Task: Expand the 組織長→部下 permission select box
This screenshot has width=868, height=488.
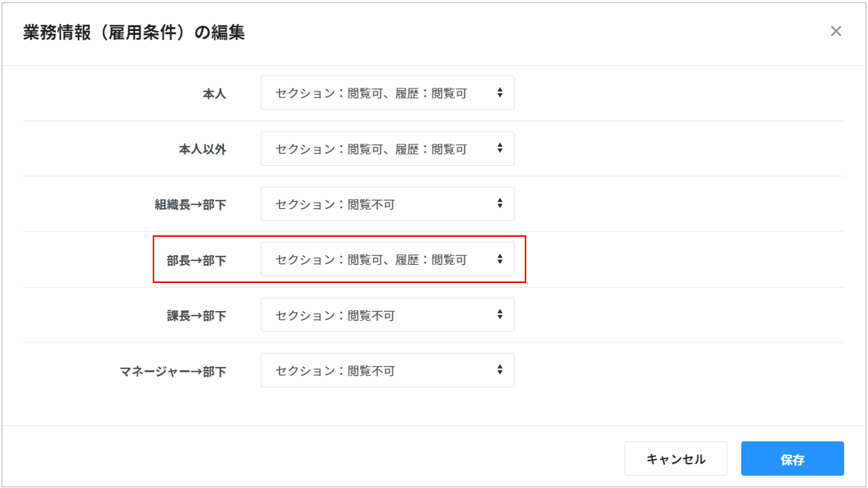Action: click(x=386, y=204)
